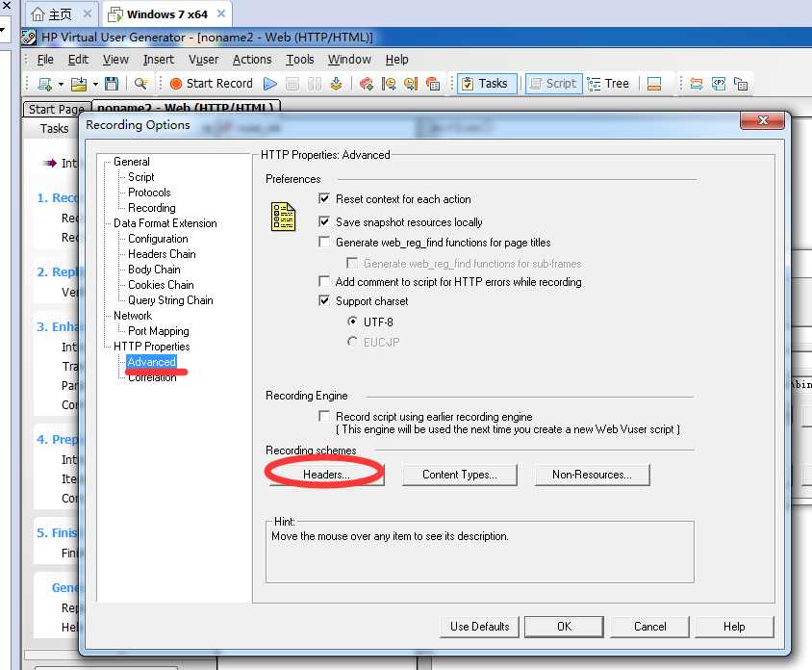Select Configuration in the options tree
This screenshot has height=670, width=812.
tap(158, 239)
